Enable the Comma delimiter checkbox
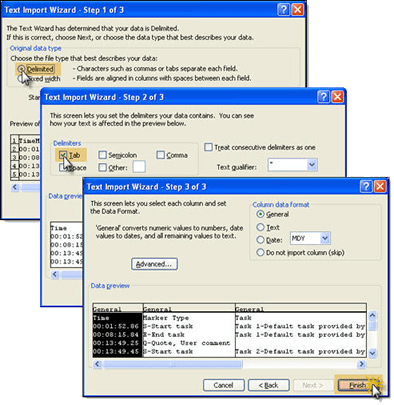This screenshot has height=405, width=394. (x=160, y=155)
